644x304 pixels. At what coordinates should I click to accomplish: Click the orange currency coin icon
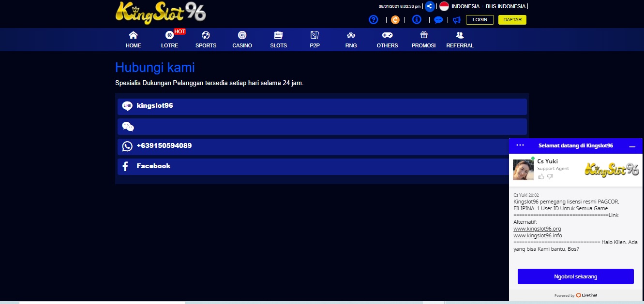point(395,20)
